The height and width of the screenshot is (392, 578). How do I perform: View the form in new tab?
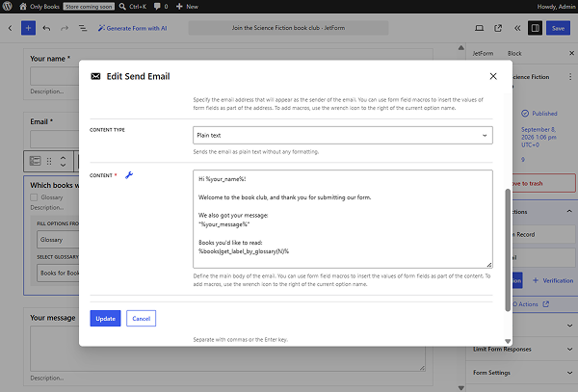pos(498,28)
